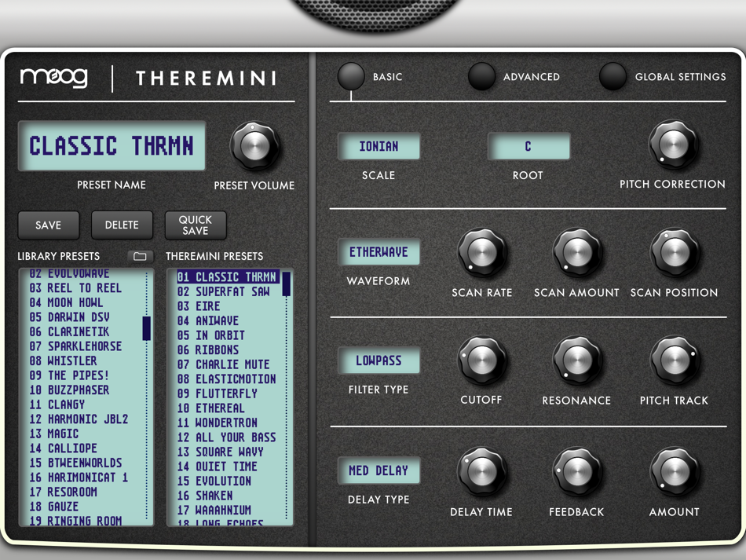
Task: Click the Pitch Correction knob
Action: tap(673, 144)
